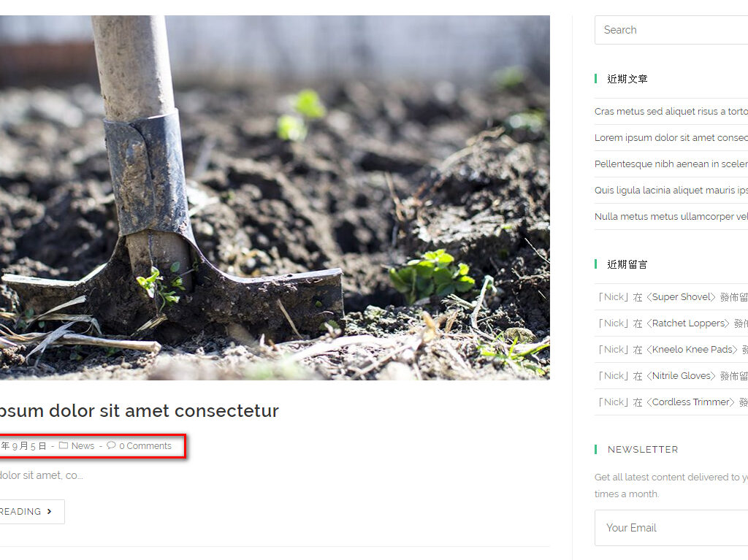748x560 pixels.
Task: Click the arrow in the Reading button
Action: [x=49, y=511]
